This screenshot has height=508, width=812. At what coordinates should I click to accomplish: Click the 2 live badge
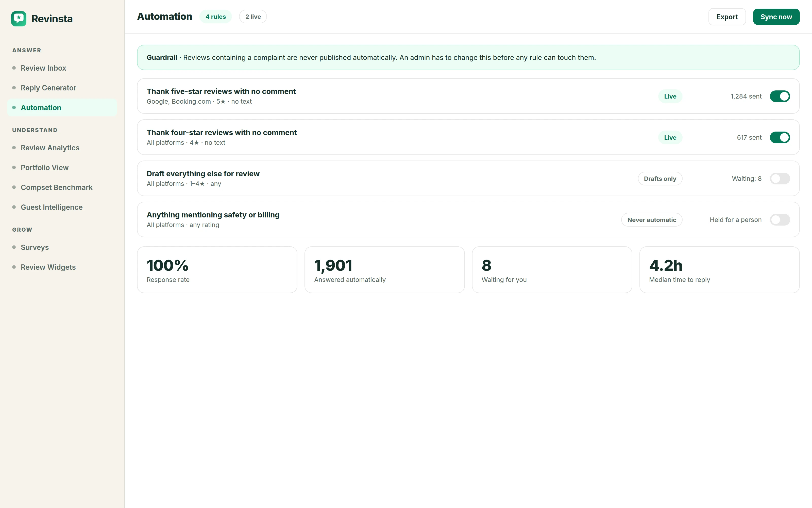click(x=253, y=17)
